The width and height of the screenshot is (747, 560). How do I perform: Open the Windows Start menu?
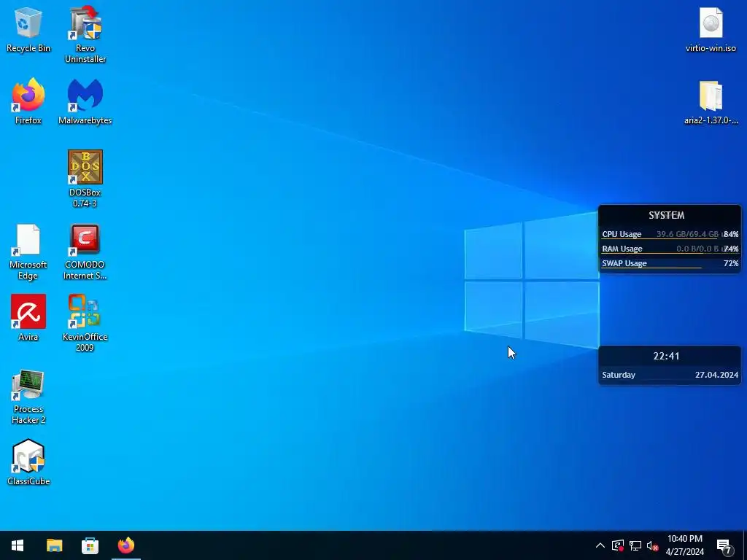coord(18,545)
